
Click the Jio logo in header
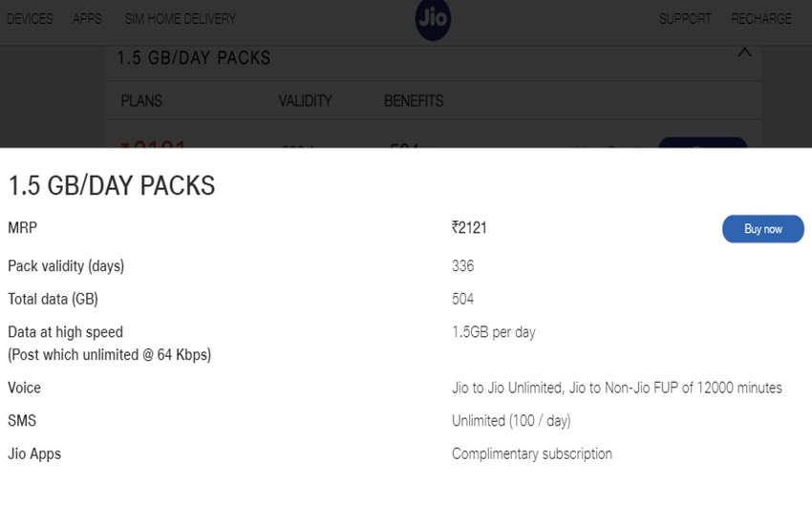point(433,19)
